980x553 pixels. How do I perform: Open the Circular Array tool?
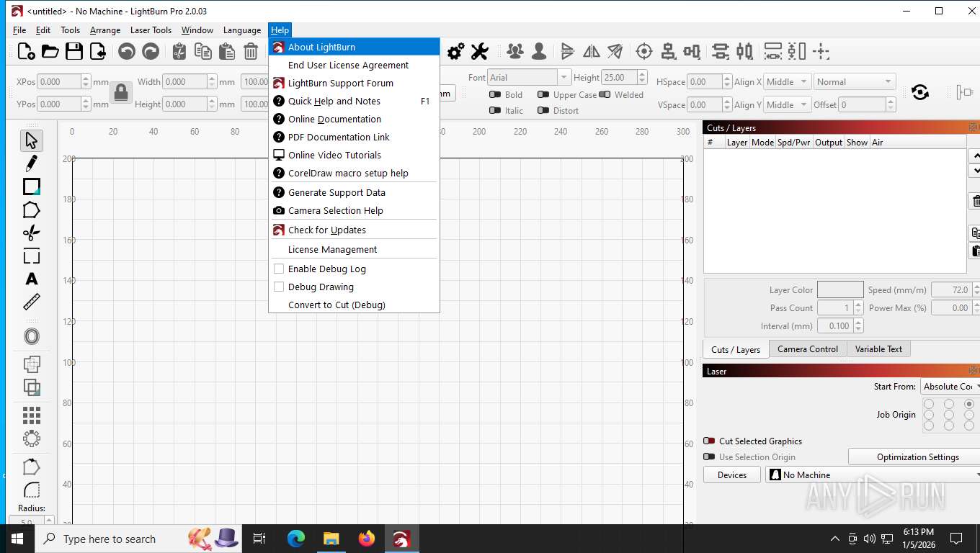click(x=31, y=438)
